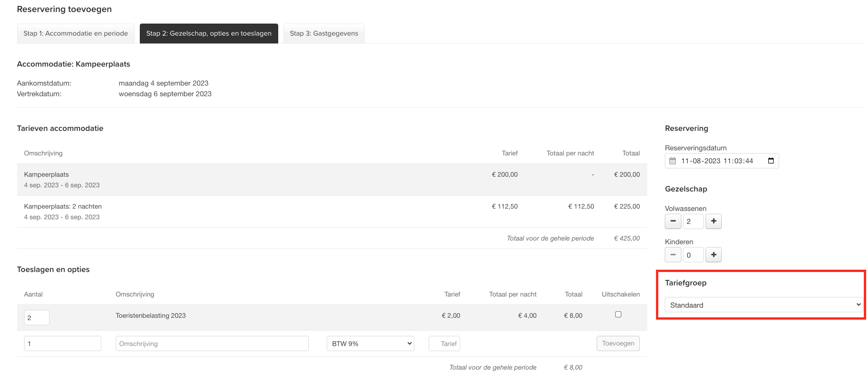This screenshot has height=377, width=868.
Task: Click Aantal field for Toeristenbelasting 2023
Action: pyautogui.click(x=37, y=317)
